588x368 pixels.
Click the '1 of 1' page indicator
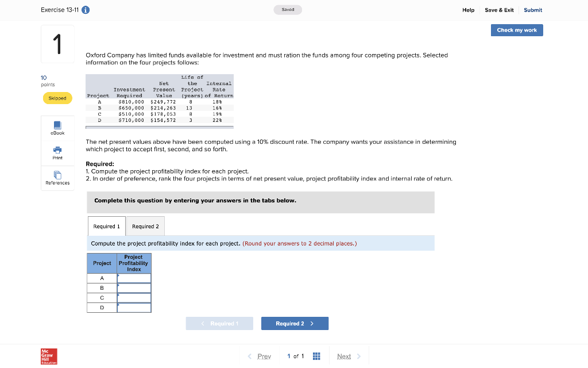coord(296,356)
